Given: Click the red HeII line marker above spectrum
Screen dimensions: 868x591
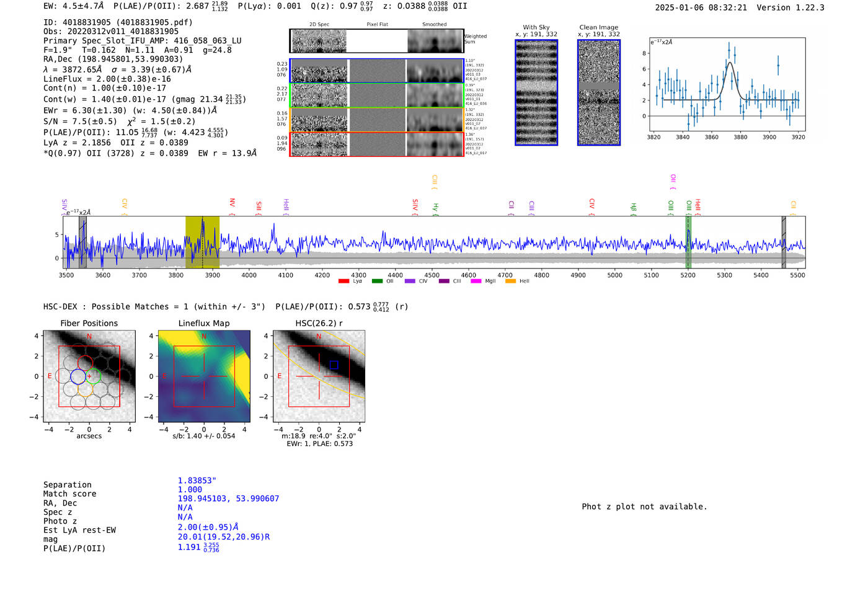Looking at the screenshot, I should click(697, 207).
